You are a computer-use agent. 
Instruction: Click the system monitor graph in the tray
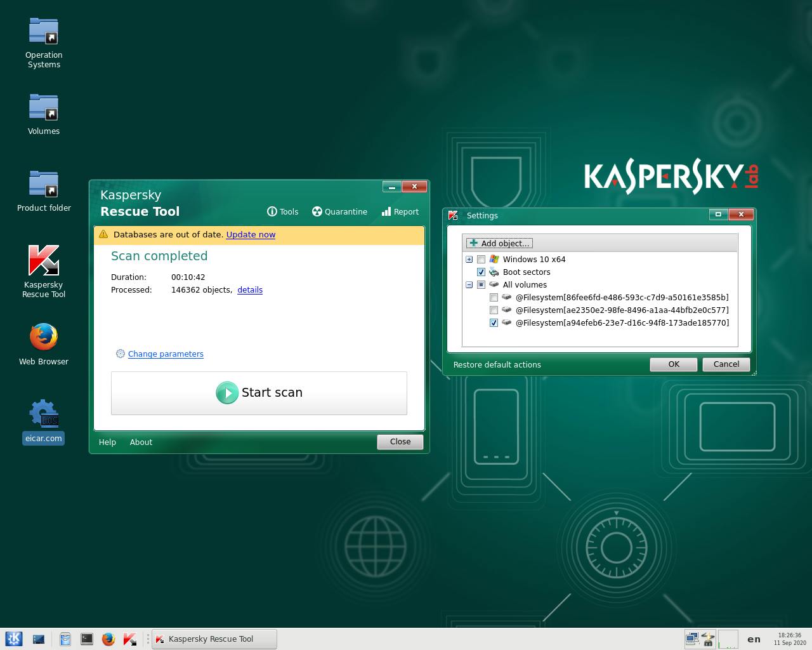[x=728, y=639]
